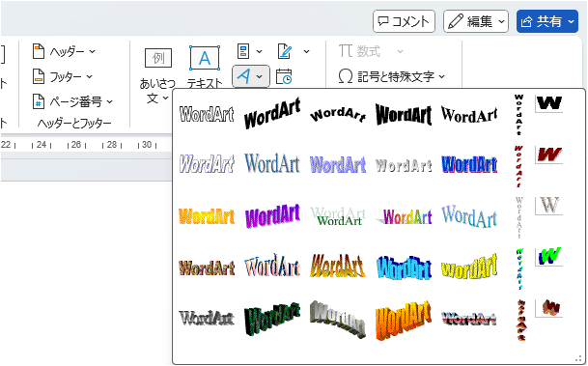Open the signature line dropdown icon
588x366 pixels.
coord(294,51)
